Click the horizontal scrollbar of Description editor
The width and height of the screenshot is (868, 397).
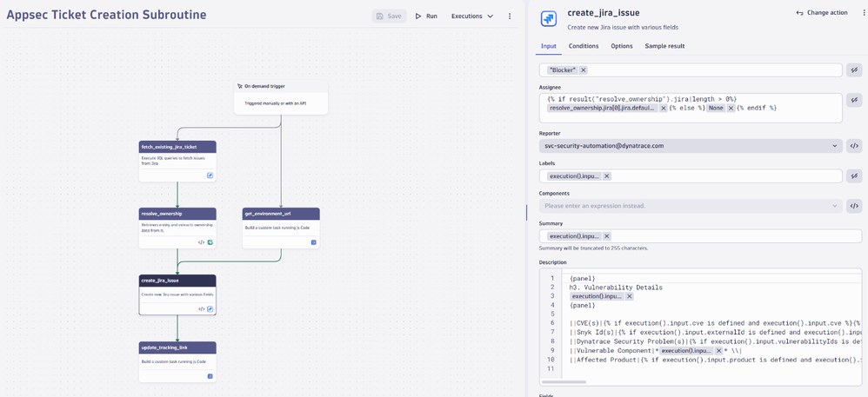pos(564,382)
